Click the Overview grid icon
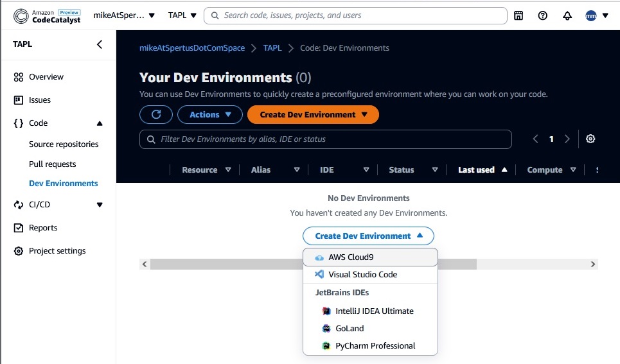This screenshot has height=364, width=620. (x=19, y=77)
